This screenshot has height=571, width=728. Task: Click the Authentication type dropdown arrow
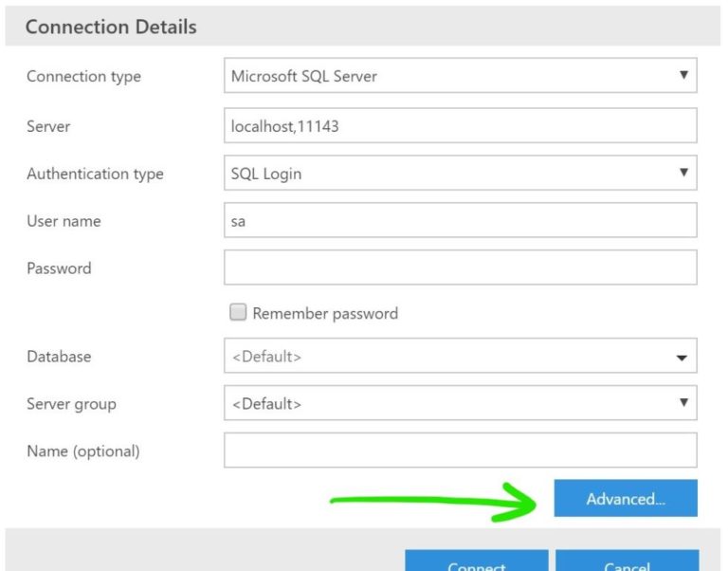(683, 173)
